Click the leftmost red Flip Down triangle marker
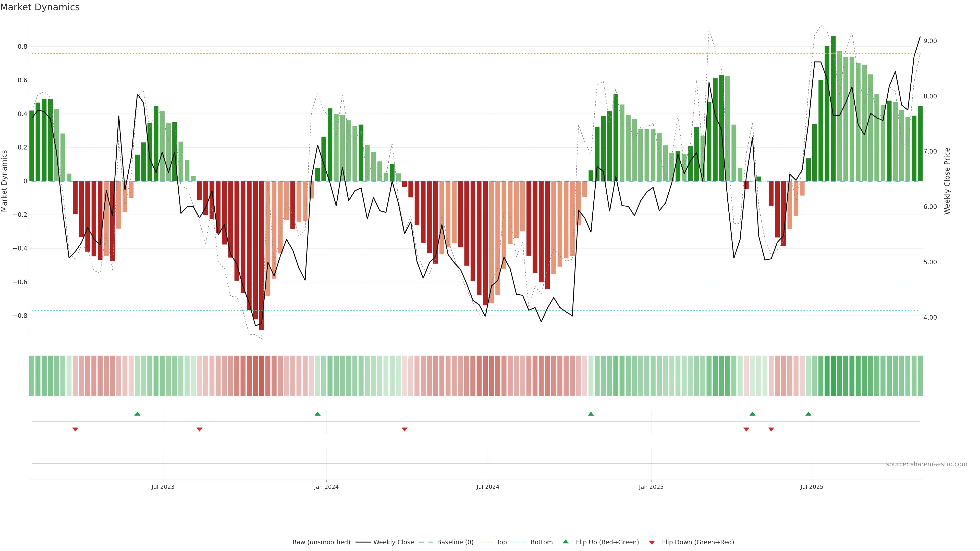 pos(75,429)
